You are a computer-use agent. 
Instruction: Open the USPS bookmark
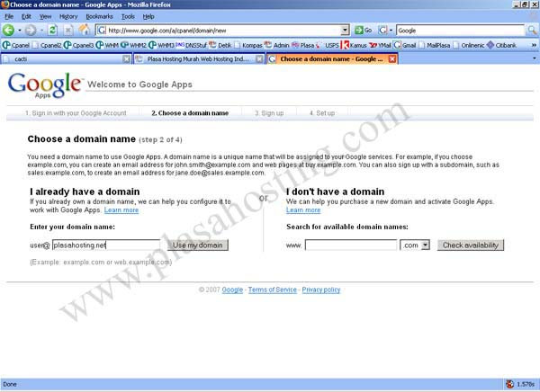[328, 45]
